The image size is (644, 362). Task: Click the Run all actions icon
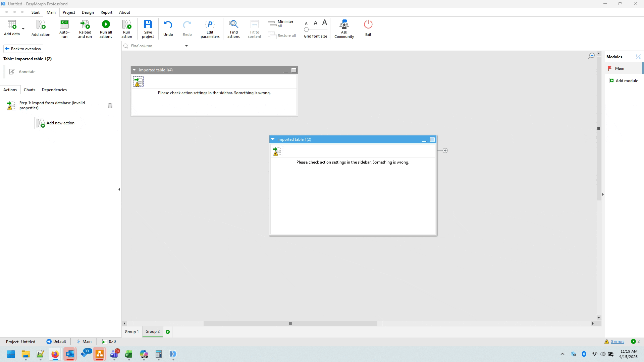pyautogui.click(x=106, y=24)
